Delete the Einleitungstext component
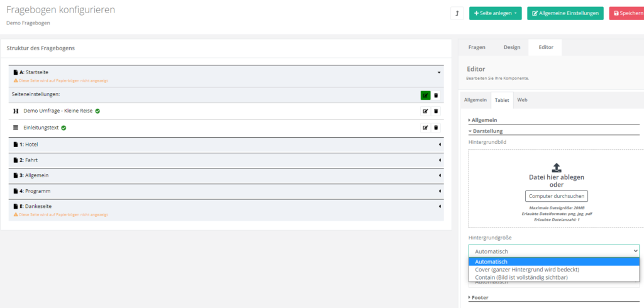Viewport: 644px width, 308px height. (436, 128)
